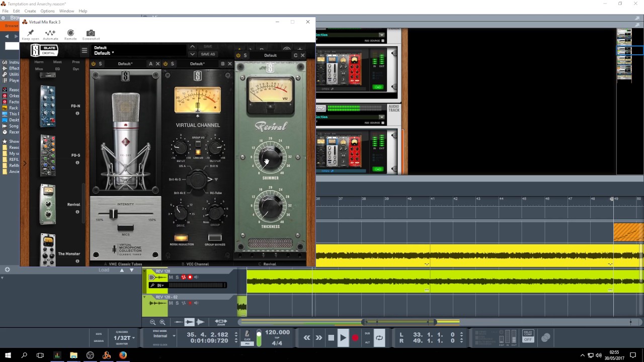Screen dimensions: 644x362
Task: Mute the REV 120 - 02 track
Action: coord(171,303)
